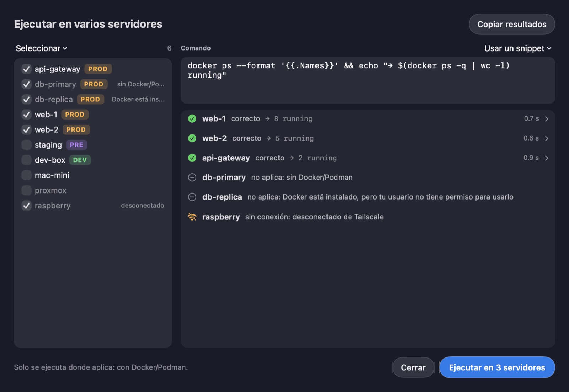Check the proxmox server checkbox
Viewport: 569px width, 392px height.
click(x=26, y=190)
